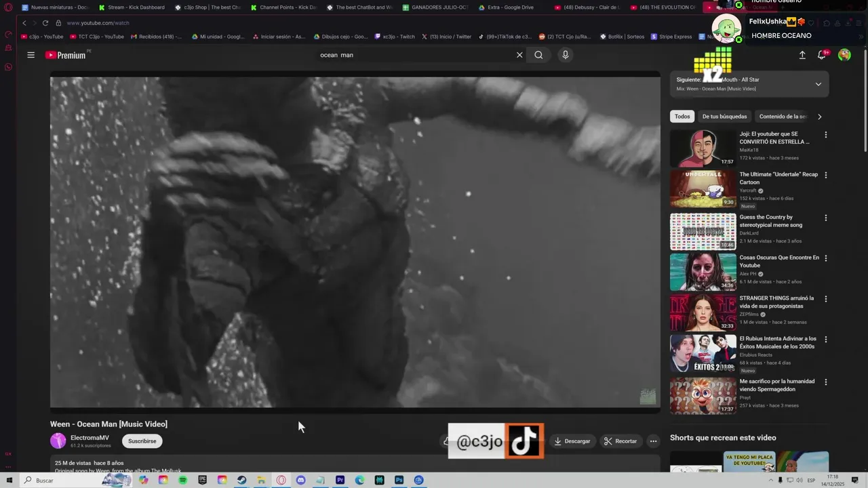Open 'Cosas Oscuras Que Encontre En Youtube' title

779,262
